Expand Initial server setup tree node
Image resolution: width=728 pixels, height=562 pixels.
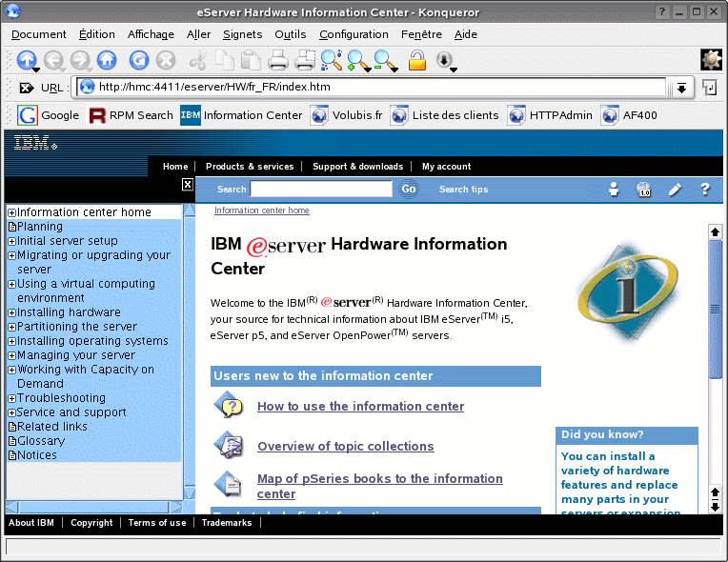click(12, 241)
